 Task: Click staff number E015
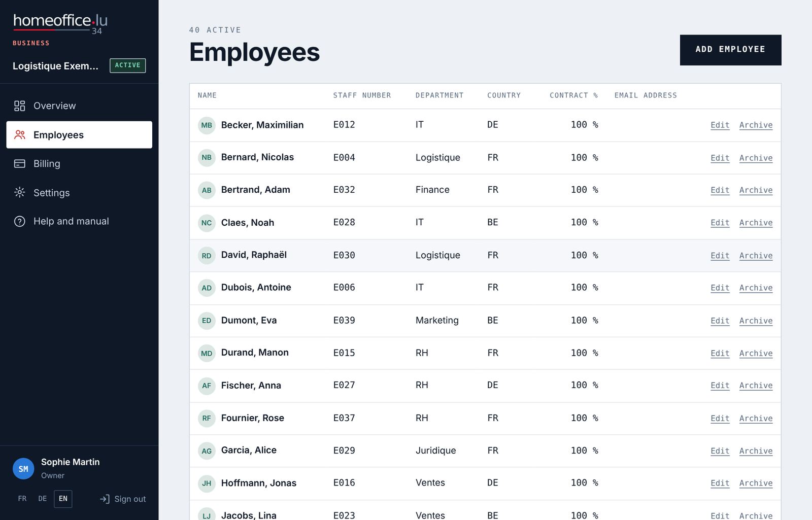pyautogui.click(x=344, y=353)
